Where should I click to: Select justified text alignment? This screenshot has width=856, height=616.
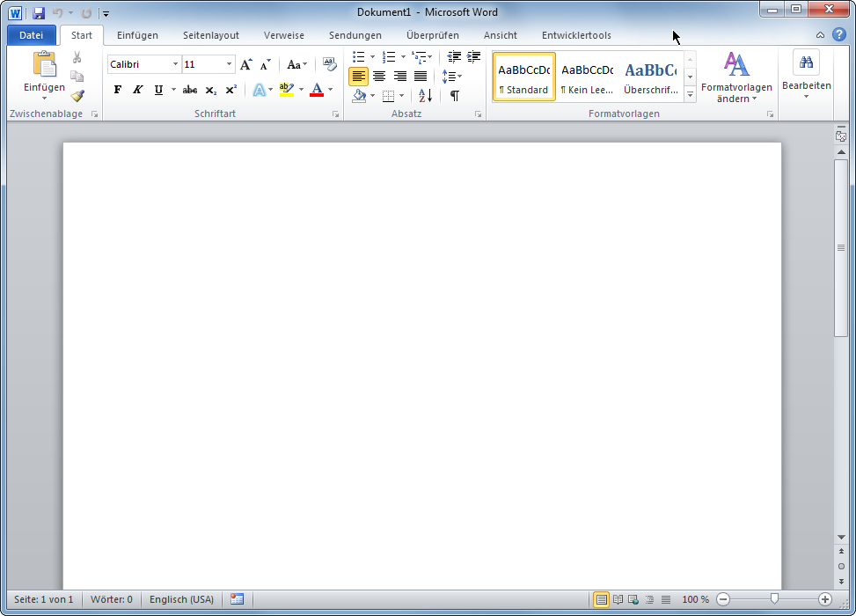click(421, 77)
